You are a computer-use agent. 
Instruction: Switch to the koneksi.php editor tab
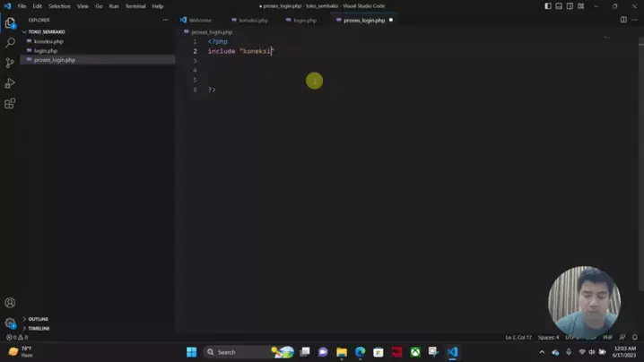tap(252, 20)
